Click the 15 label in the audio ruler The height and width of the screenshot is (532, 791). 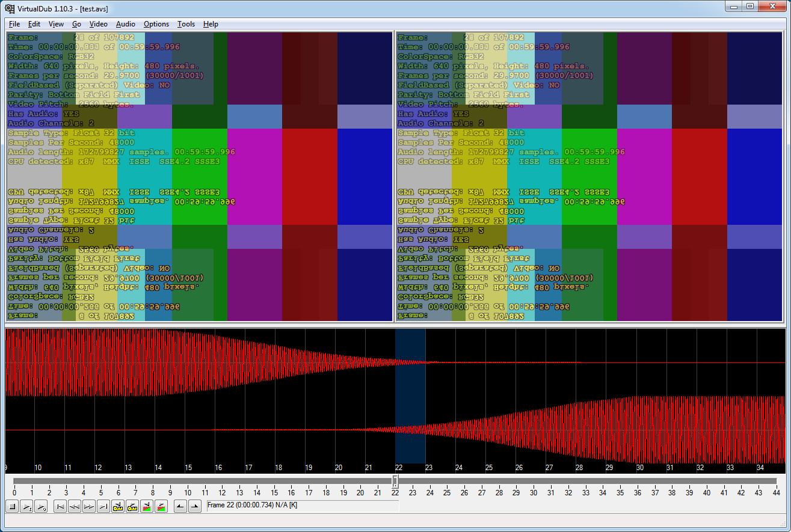(188, 468)
